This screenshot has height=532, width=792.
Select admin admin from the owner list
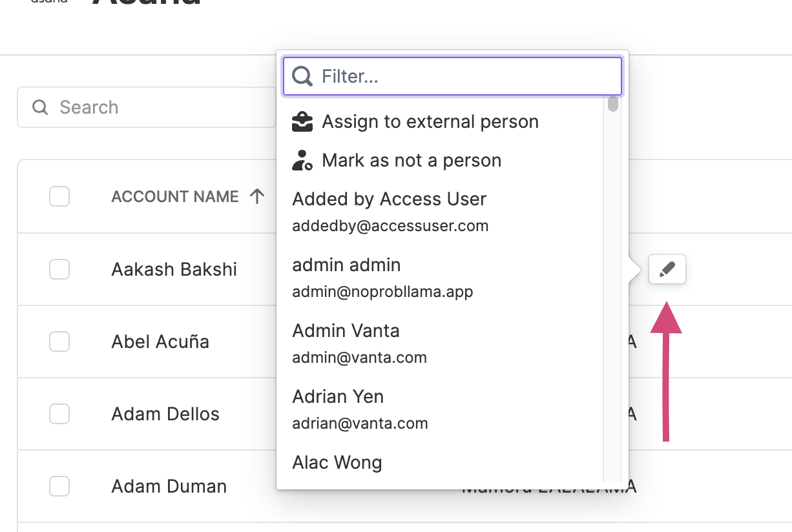tap(443, 278)
